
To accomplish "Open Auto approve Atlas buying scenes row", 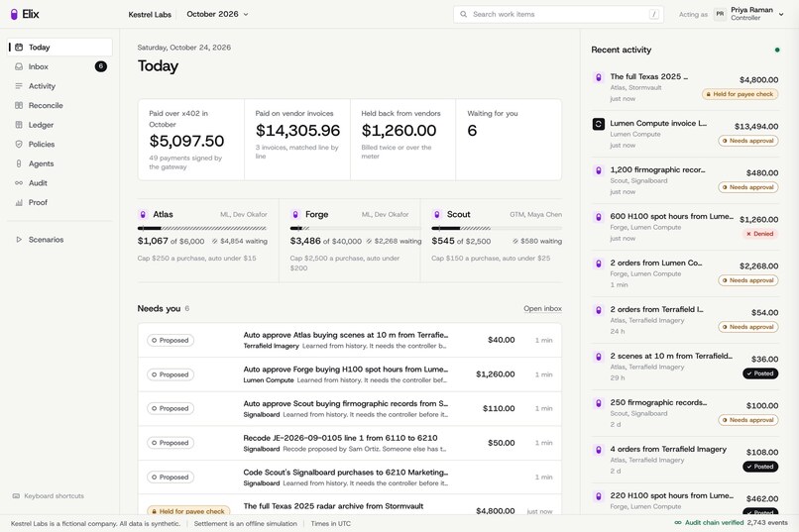I will (350, 340).
